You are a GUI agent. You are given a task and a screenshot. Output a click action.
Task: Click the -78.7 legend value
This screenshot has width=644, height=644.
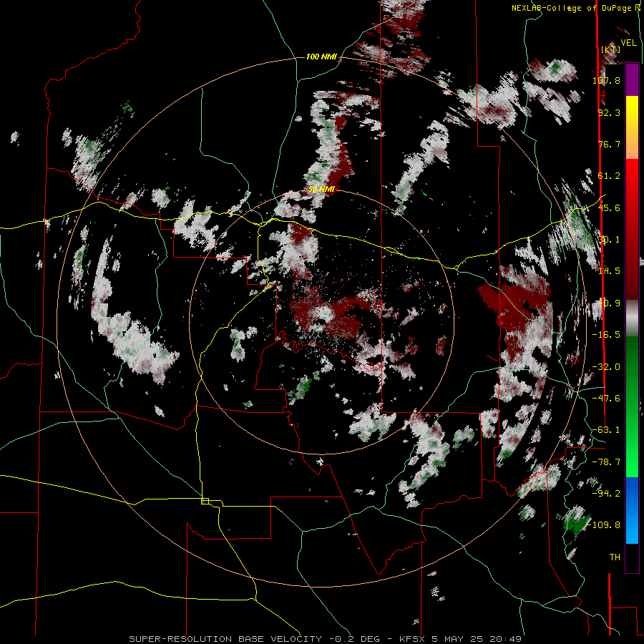pos(606,462)
